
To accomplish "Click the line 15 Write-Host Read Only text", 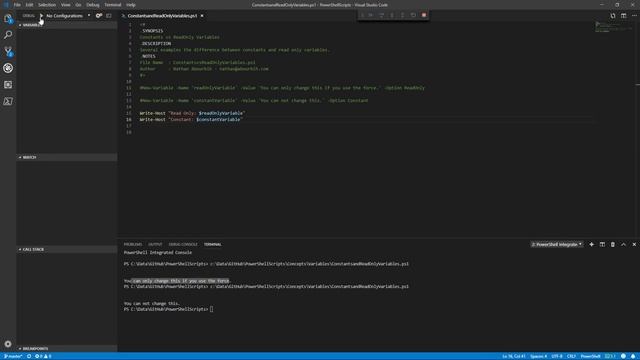I will point(192,113).
